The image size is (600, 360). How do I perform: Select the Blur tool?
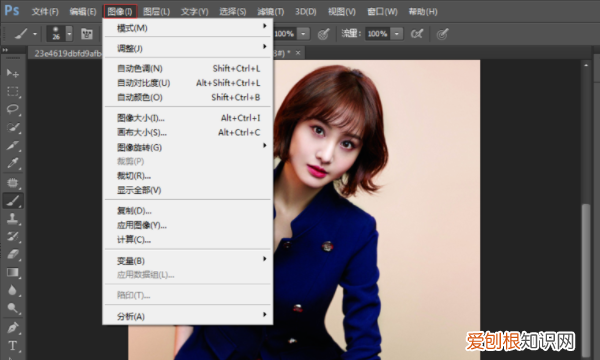13,290
